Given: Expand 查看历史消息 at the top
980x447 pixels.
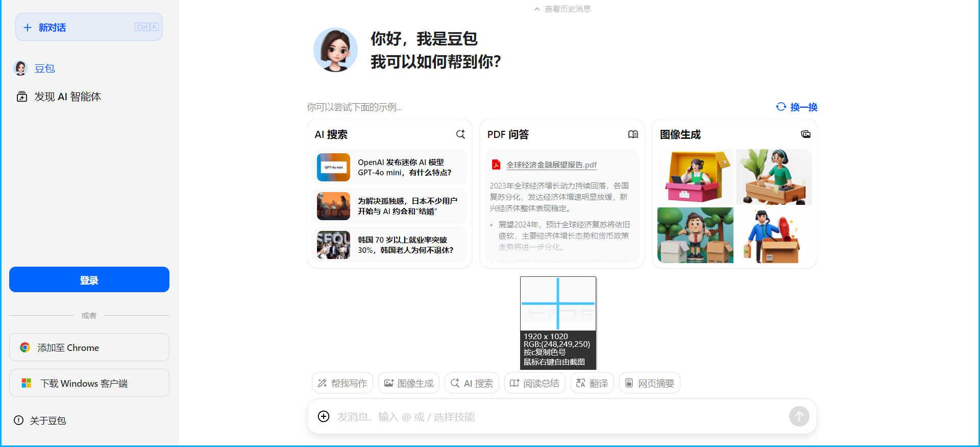Looking at the screenshot, I should click(562, 9).
